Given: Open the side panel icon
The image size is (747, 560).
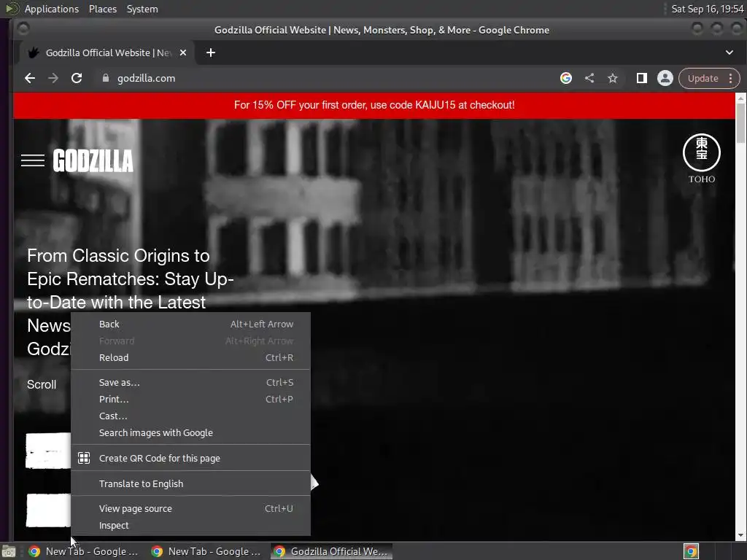Looking at the screenshot, I should tap(642, 78).
